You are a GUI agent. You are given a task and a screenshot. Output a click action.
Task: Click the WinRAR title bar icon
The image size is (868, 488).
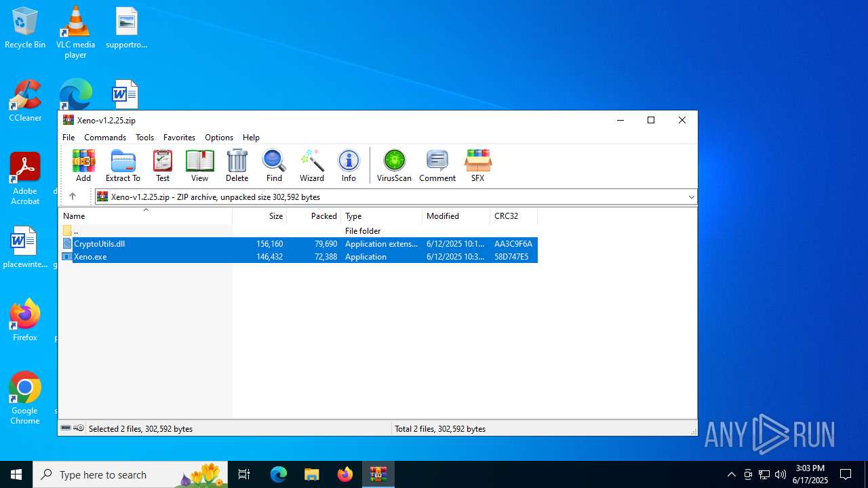pos(68,120)
